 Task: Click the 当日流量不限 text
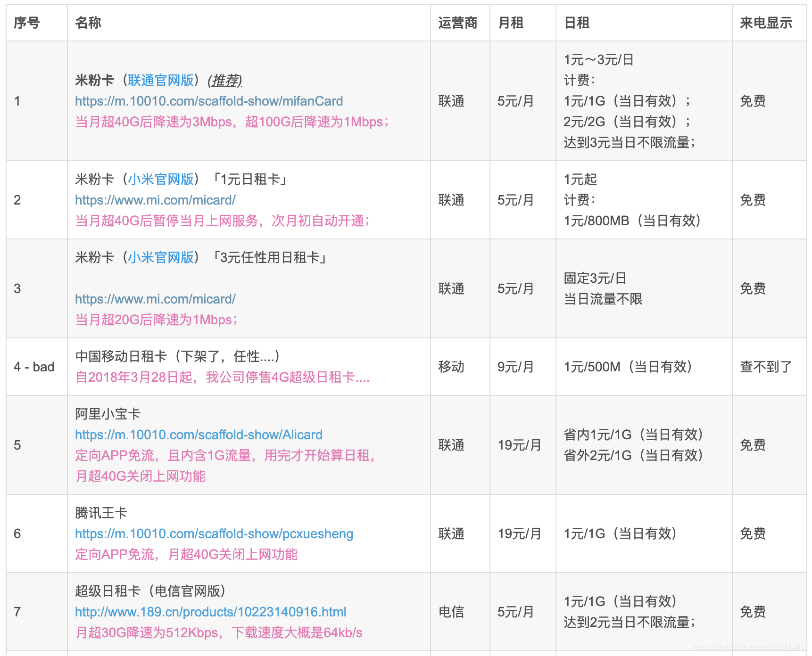pyautogui.click(x=603, y=299)
